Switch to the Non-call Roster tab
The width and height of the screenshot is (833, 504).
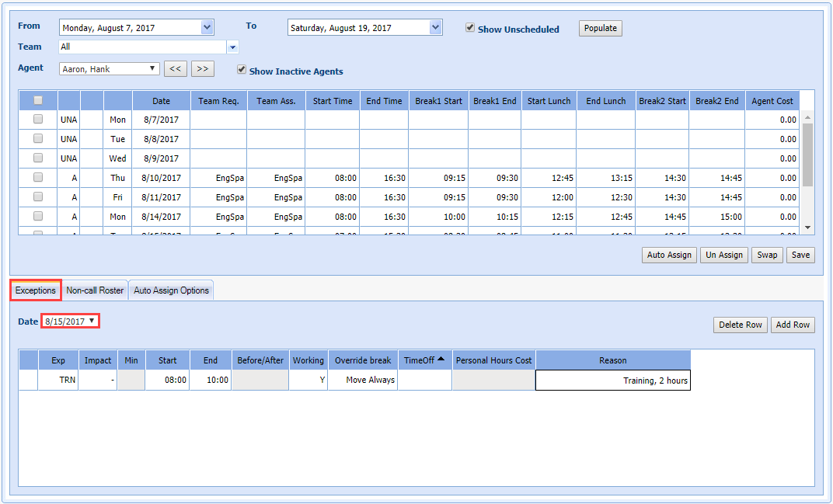click(95, 290)
